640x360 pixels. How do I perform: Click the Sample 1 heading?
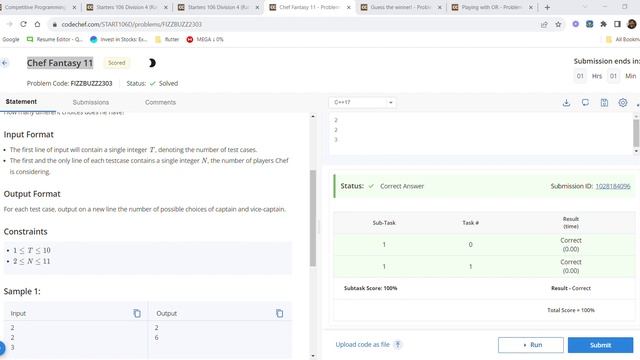coord(22,291)
